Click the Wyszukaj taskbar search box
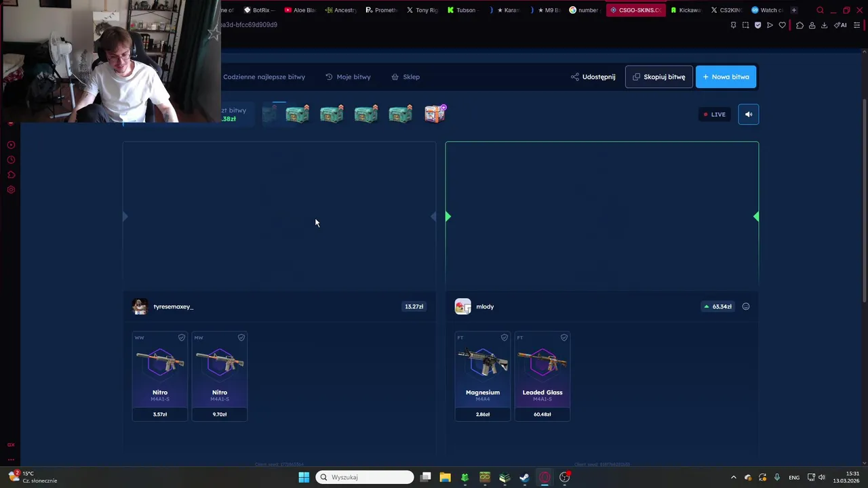The height and width of the screenshot is (488, 868). 365,477
